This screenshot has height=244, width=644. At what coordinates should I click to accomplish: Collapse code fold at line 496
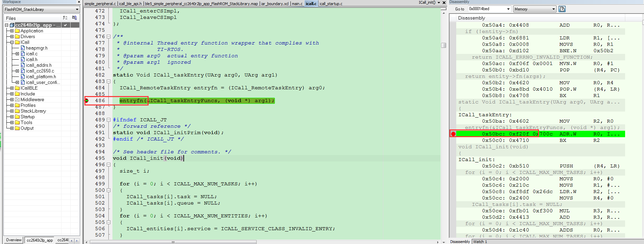108,165
